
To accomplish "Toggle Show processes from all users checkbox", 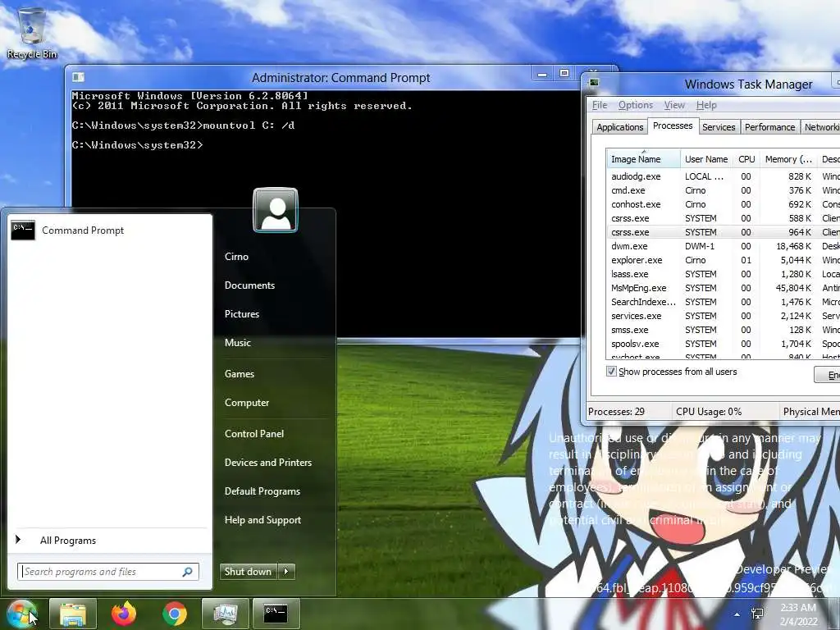I will pyautogui.click(x=611, y=372).
